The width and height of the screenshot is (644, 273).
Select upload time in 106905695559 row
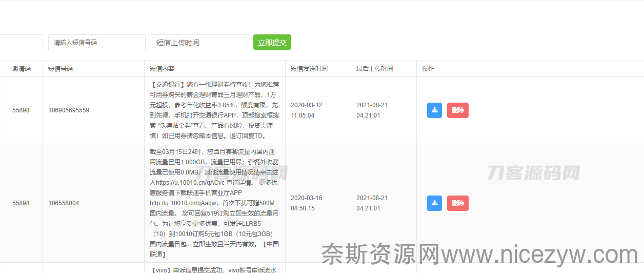(x=372, y=110)
